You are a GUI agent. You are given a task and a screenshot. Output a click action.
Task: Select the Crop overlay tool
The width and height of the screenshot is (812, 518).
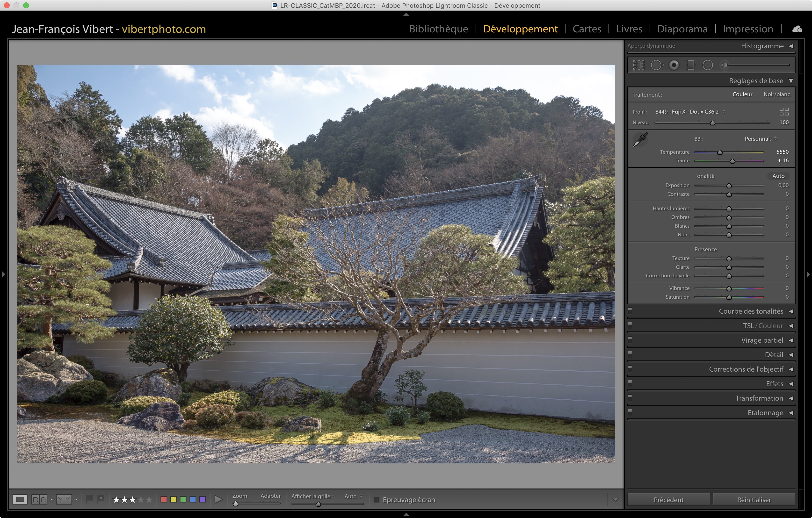coord(638,65)
